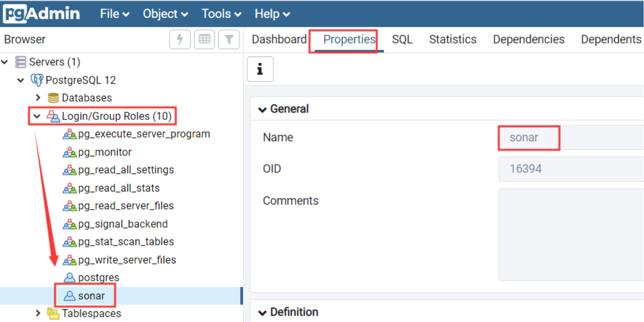Screen dimensions: 644x322
Task: Switch to the Properties tab
Action: pyautogui.click(x=349, y=40)
